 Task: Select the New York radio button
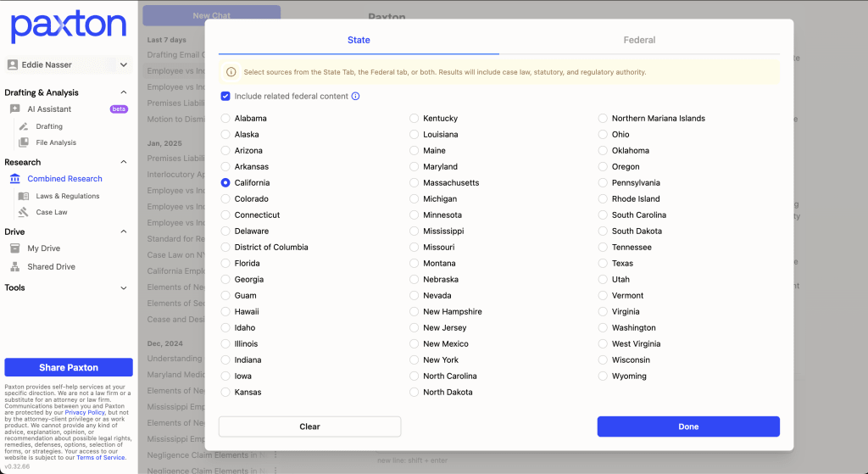[x=415, y=360]
